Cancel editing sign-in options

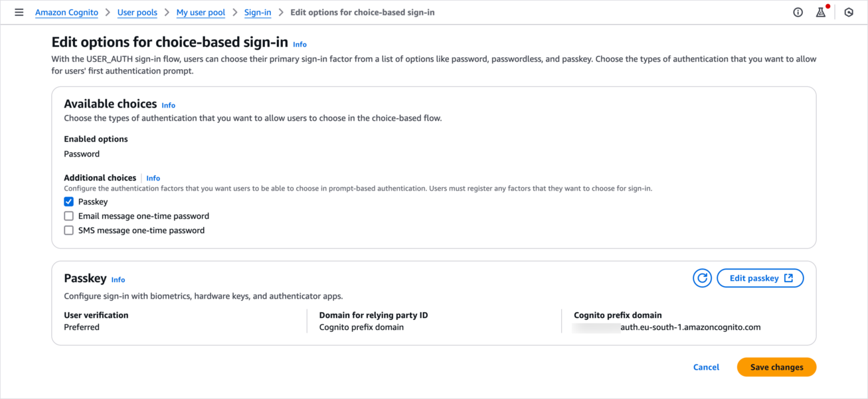[x=706, y=367]
